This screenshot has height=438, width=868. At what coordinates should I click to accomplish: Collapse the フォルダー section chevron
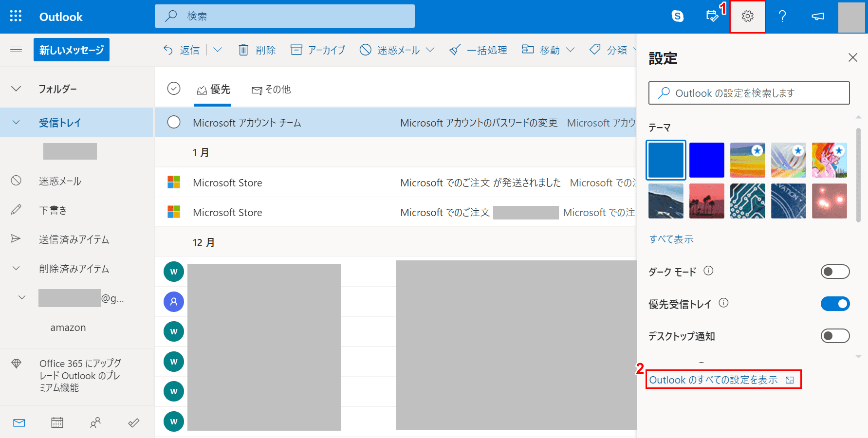pyautogui.click(x=16, y=89)
